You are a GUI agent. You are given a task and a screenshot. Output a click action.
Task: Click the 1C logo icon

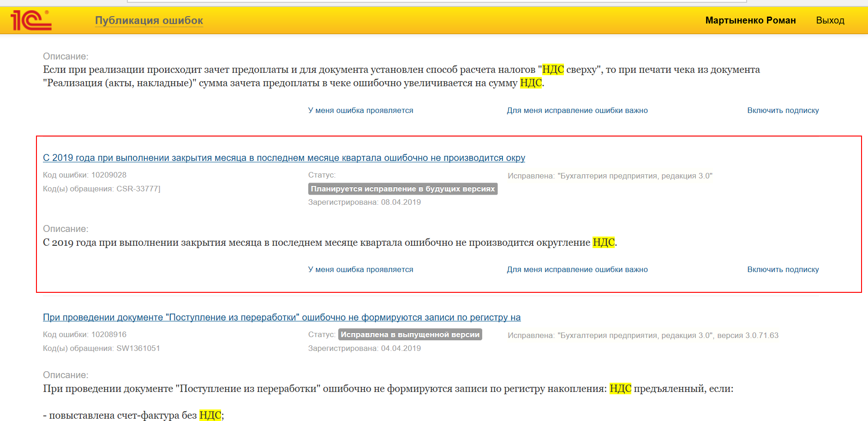click(x=31, y=20)
